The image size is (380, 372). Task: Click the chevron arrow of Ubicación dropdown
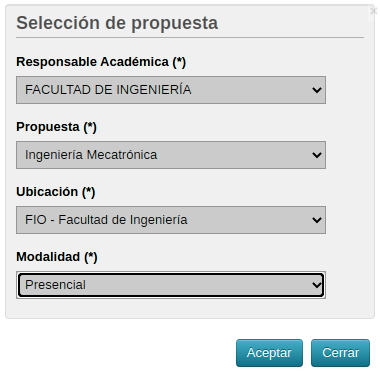[317, 220]
